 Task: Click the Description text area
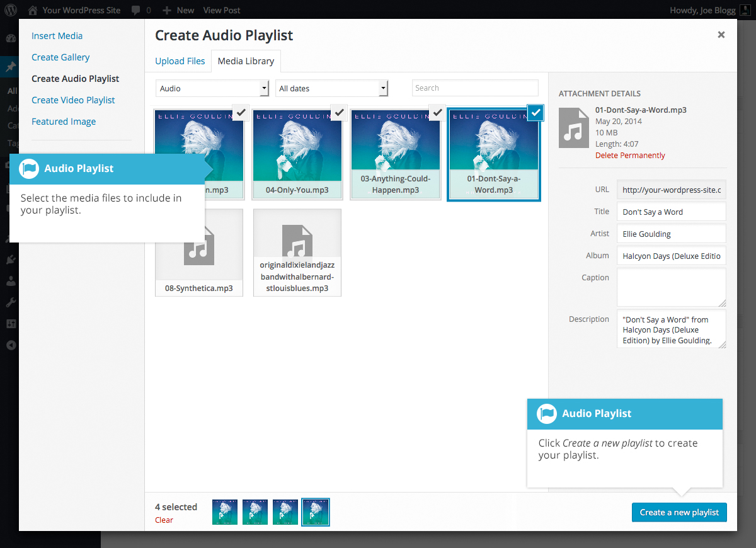click(672, 329)
